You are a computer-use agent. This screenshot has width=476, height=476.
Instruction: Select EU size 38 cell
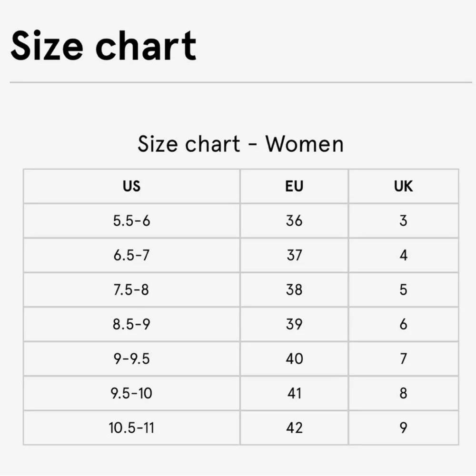pos(294,289)
